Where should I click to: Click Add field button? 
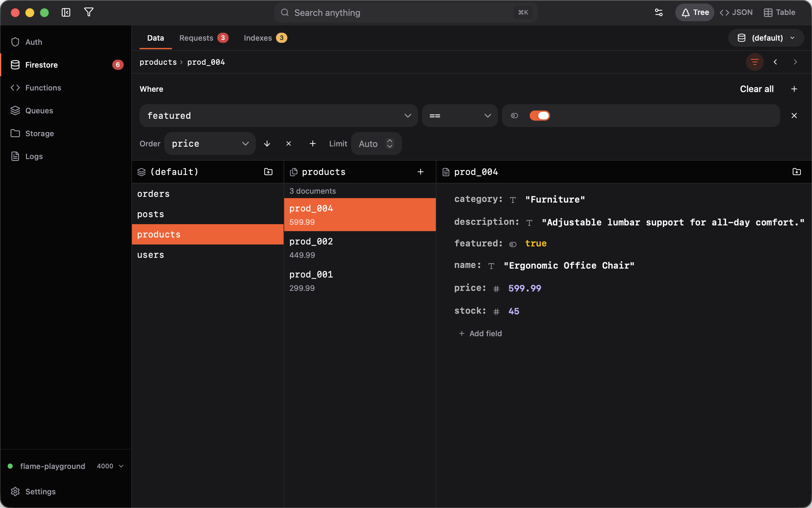(x=480, y=333)
